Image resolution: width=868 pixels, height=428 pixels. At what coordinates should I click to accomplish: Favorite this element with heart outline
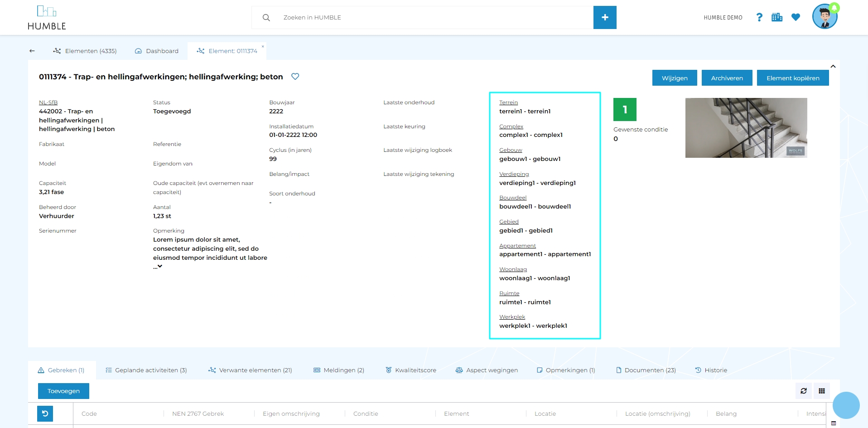tap(295, 77)
